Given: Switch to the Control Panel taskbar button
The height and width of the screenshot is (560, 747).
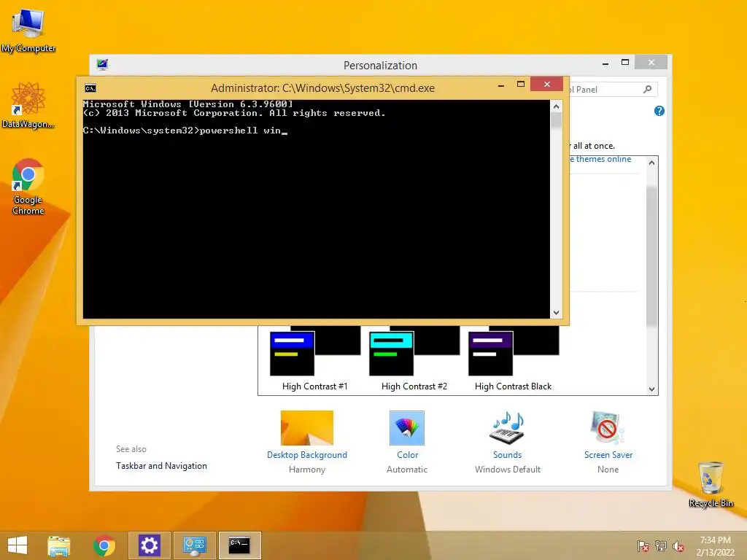Looking at the screenshot, I should coord(194,545).
